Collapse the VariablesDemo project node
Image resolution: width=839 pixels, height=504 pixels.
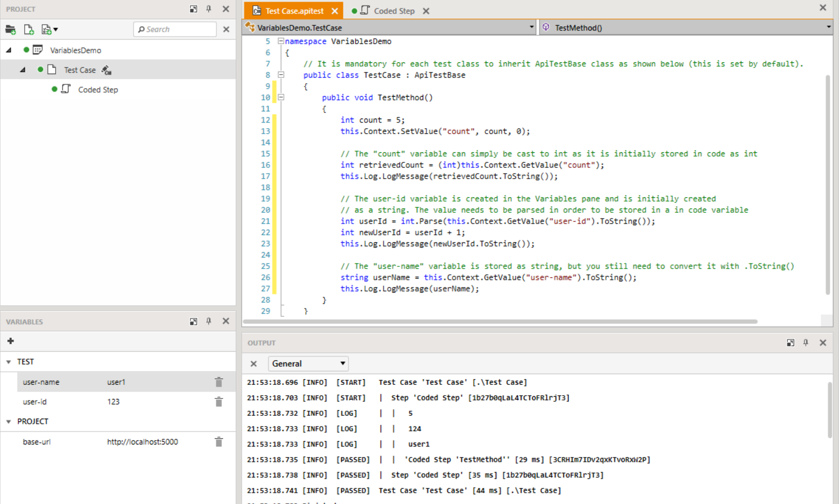coord(9,50)
